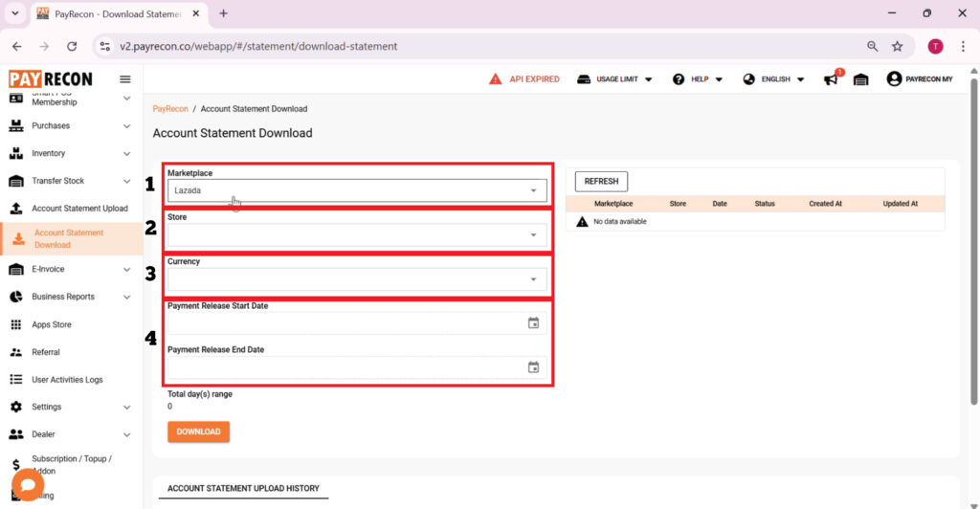Click the Updated At column header
Image resolution: width=980 pixels, height=509 pixels.
(x=900, y=204)
